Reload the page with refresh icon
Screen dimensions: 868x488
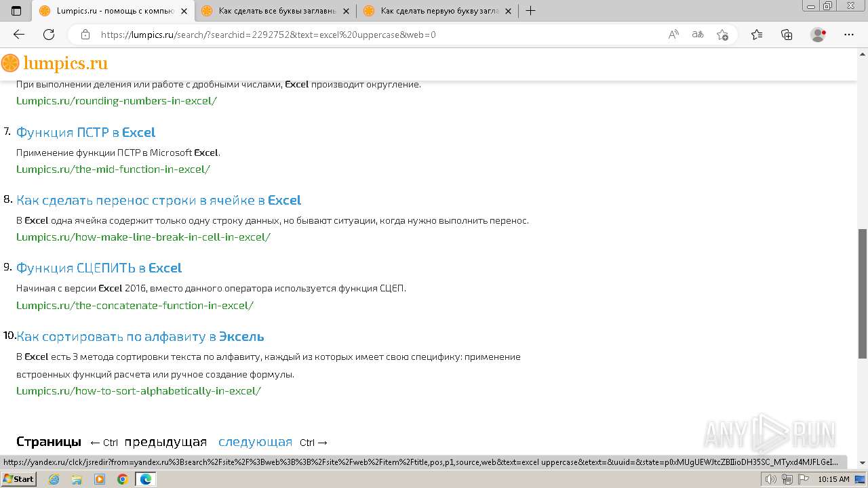point(49,35)
